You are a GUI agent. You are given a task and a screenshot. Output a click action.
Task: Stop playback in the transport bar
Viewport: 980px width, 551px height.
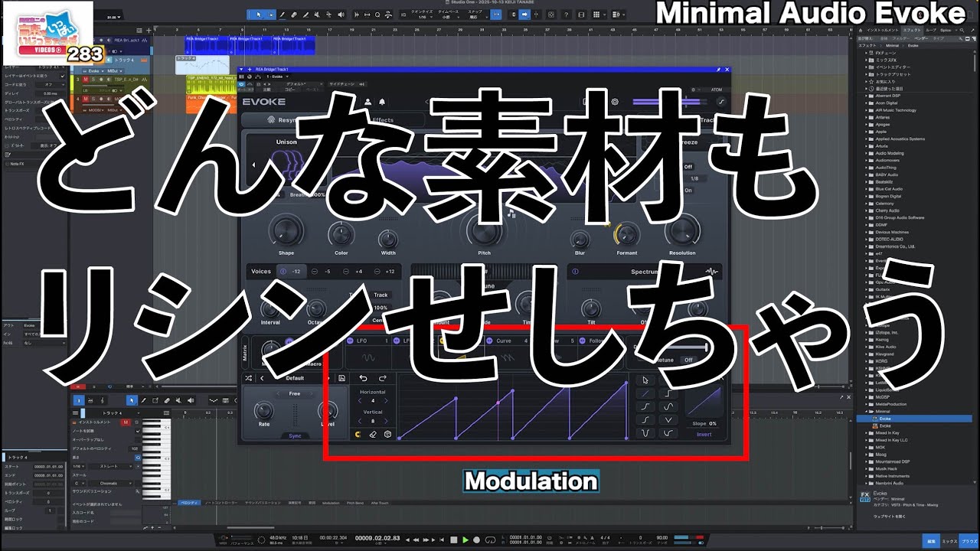pyautogui.click(x=453, y=540)
